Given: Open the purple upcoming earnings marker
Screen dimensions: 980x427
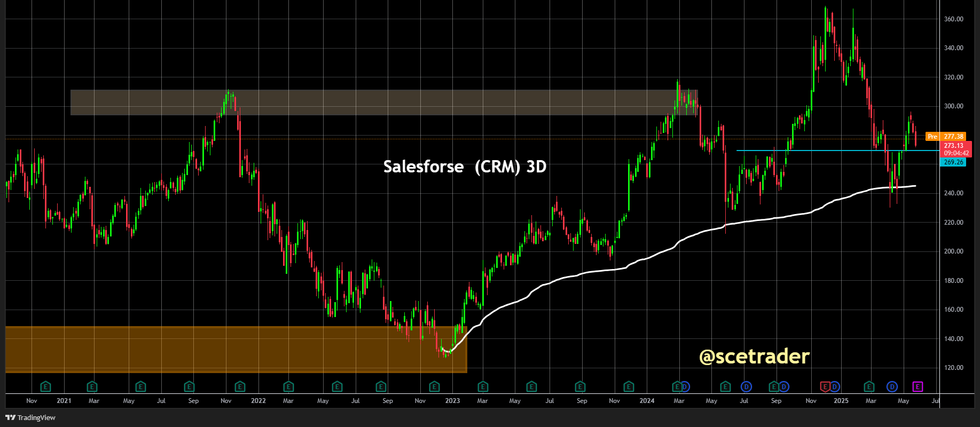Looking at the screenshot, I should coord(918,386).
